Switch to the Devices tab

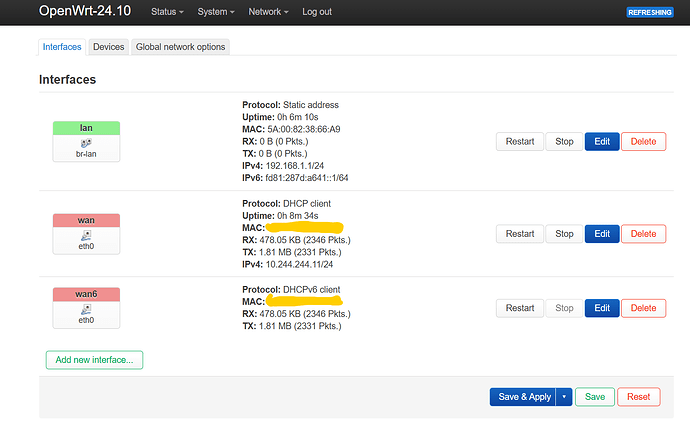(x=108, y=47)
